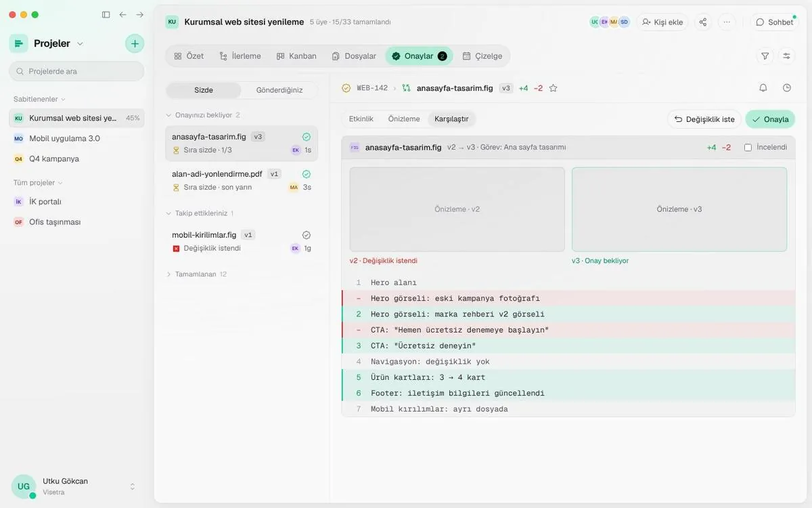Click the green add project plus button
Viewport: 812px width, 508px height.
point(135,43)
